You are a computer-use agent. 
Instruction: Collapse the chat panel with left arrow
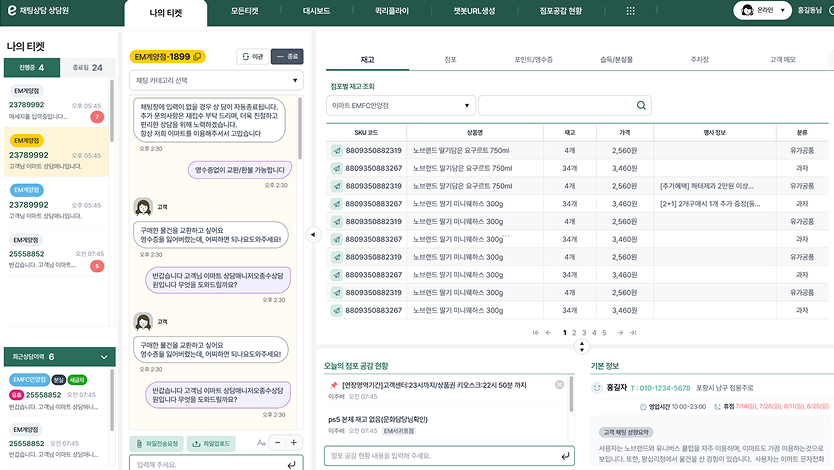[x=312, y=235]
